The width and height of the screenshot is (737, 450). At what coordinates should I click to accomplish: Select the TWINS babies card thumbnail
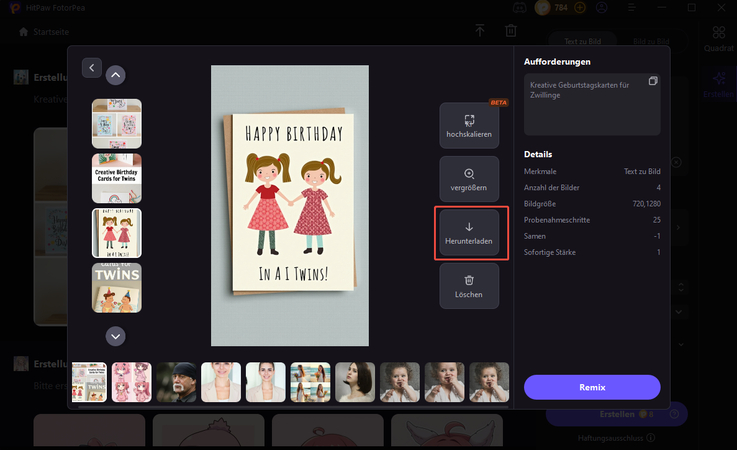coord(117,288)
